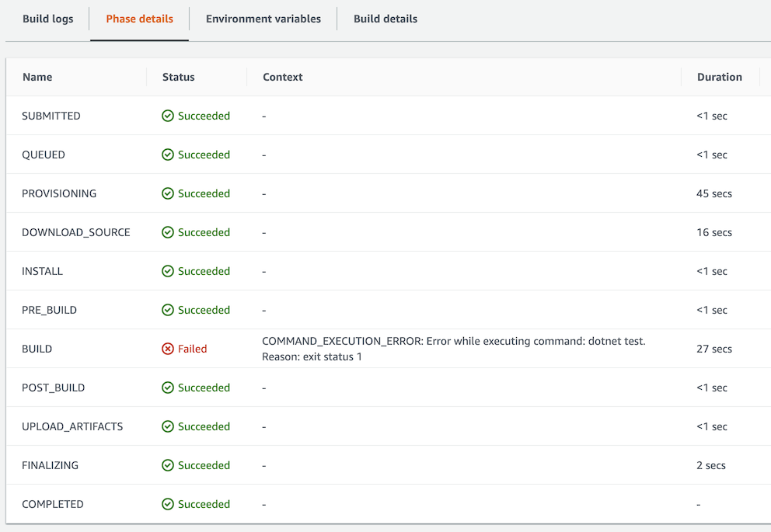Screen dimensions: 771x532
Task: Click the success icon in PROVISIONING row
Action: point(168,193)
